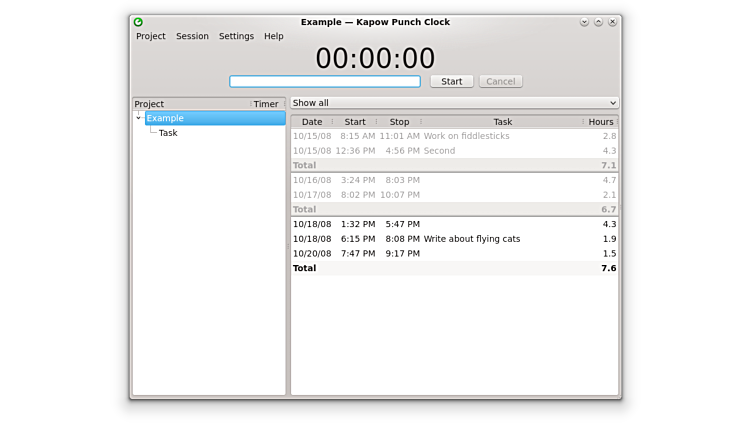The width and height of the screenshot is (752, 423).
Task: Select the Write about flying cats session
Action: coord(471,239)
